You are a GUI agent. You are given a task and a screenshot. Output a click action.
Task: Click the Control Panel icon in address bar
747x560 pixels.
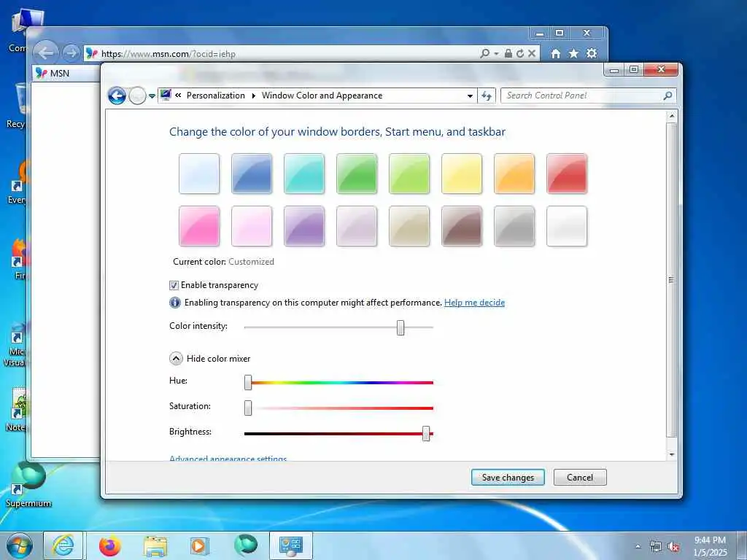166,96
